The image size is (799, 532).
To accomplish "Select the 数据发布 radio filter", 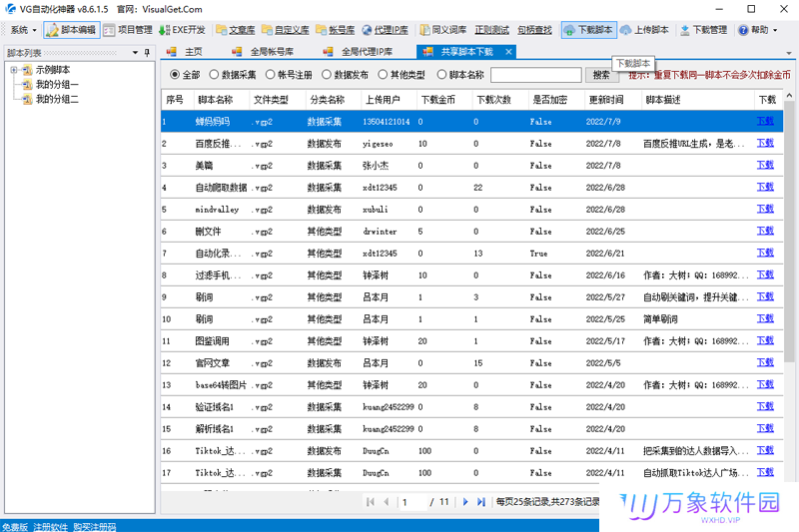I will (345, 75).
